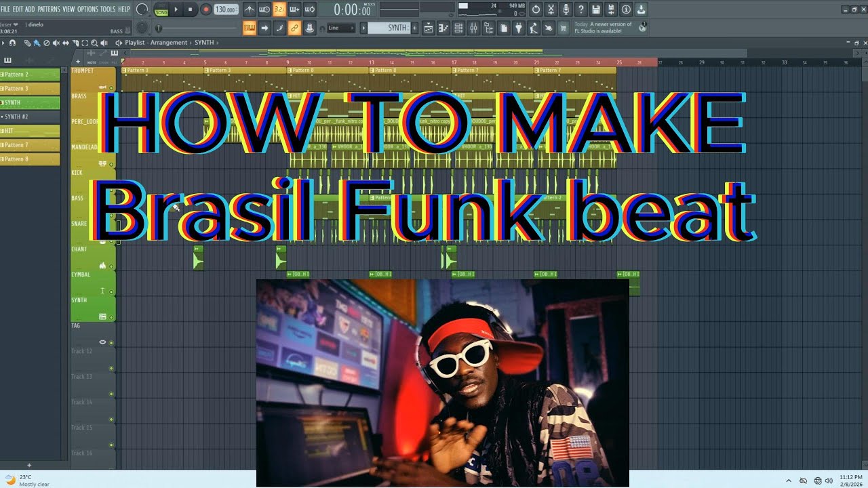Open the SYNTH pattern selector dropdown
The height and width of the screenshot is (488, 868).
click(x=389, y=28)
